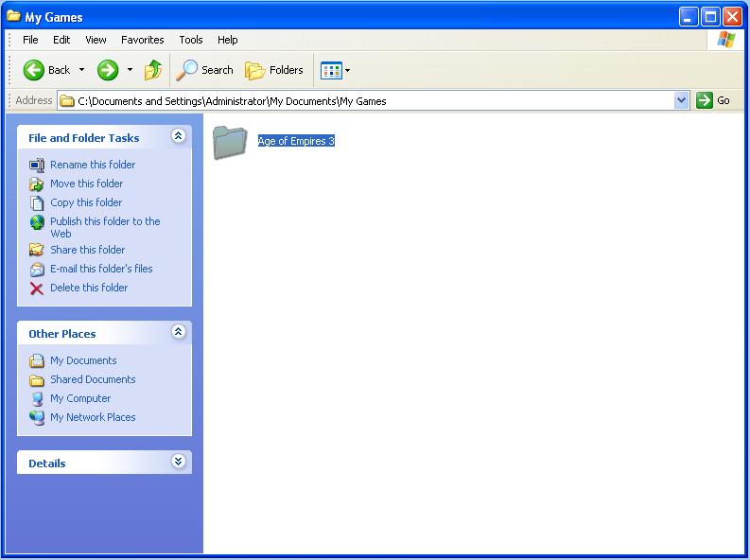750x560 pixels.
Task: Click the Publish to Web globe icon
Action: click(x=37, y=222)
